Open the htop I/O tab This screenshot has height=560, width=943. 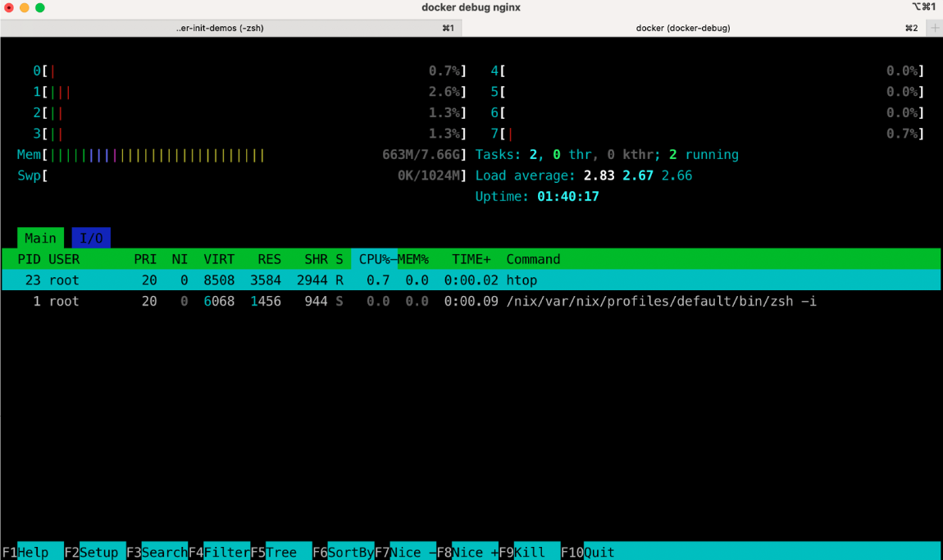click(x=91, y=238)
